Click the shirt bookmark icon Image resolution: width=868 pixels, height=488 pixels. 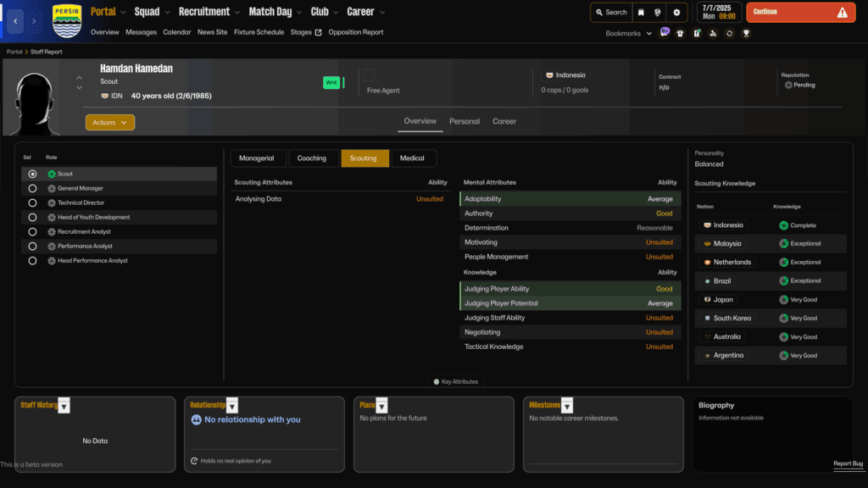click(x=681, y=33)
